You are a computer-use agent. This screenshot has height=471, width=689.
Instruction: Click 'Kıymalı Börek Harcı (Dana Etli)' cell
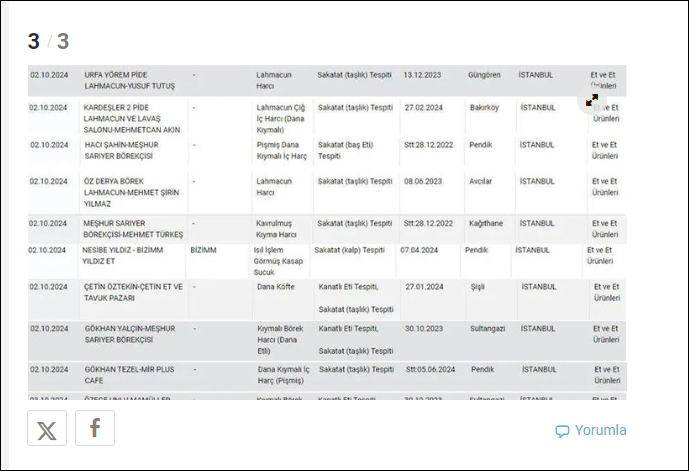tap(280, 340)
